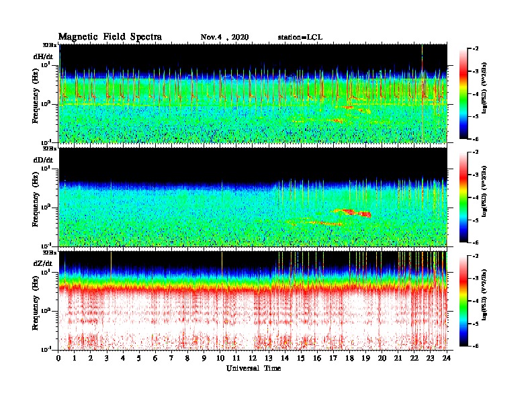Click the dZ/dt spectrogram plot area
The width and height of the screenshot is (532, 411).
(x=253, y=301)
